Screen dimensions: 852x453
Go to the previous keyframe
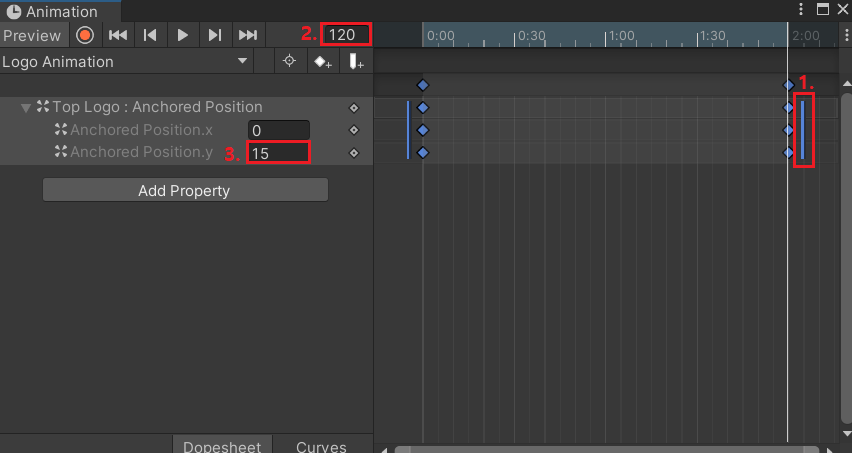tap(150, 35)
